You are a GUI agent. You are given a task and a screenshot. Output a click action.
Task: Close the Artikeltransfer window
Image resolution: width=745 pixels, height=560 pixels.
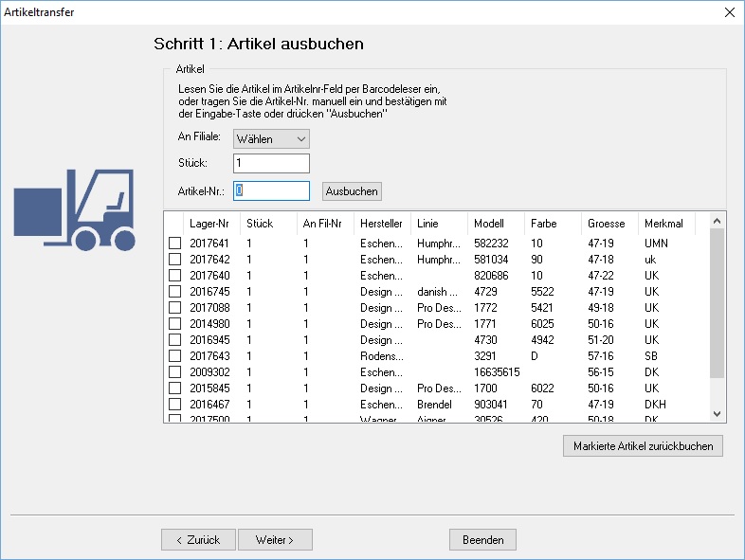[730, 12]
